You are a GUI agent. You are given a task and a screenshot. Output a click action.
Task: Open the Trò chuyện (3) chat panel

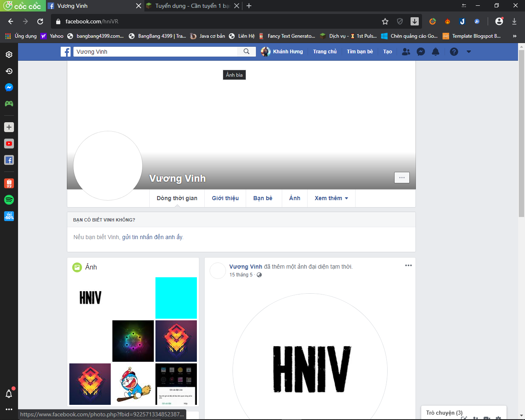[x=445, y=413]
